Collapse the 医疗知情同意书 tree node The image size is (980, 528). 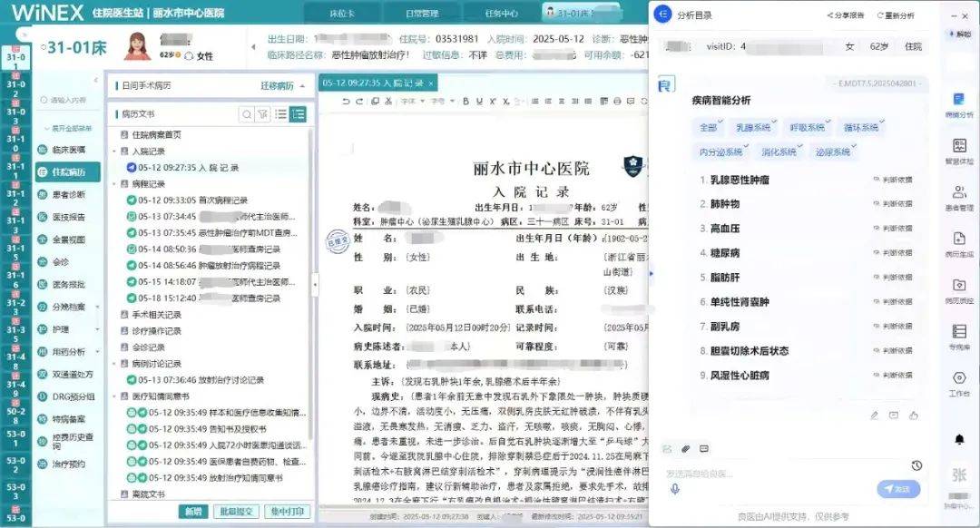tap(114, 396)
